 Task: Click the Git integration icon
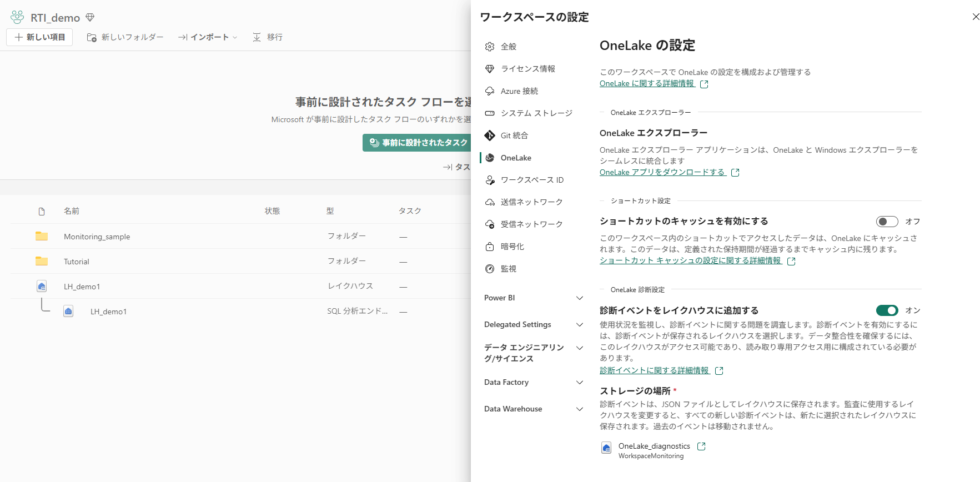(490, 135)
